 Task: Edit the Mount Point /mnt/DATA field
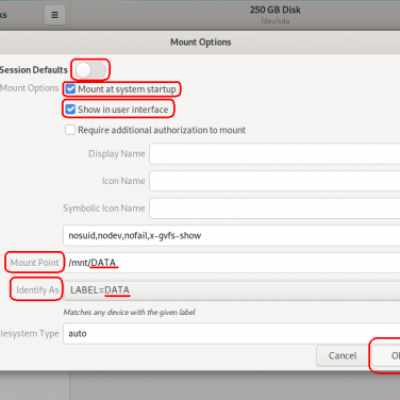click(232, 263)
